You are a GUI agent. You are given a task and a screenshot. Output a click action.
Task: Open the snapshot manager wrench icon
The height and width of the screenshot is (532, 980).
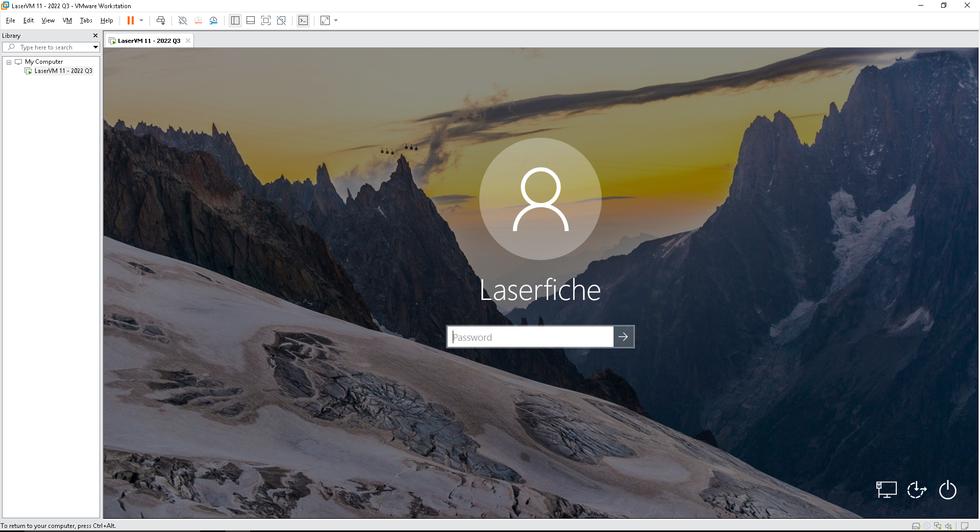213,20
